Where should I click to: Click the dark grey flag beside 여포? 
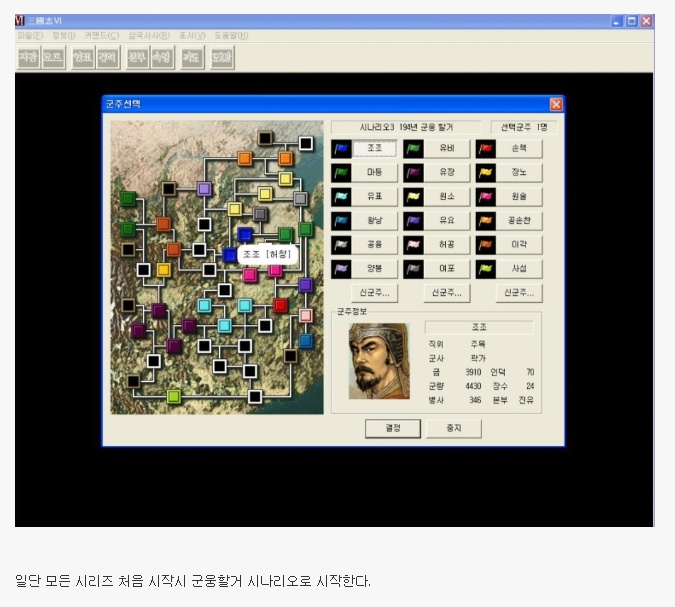[414, 269]
